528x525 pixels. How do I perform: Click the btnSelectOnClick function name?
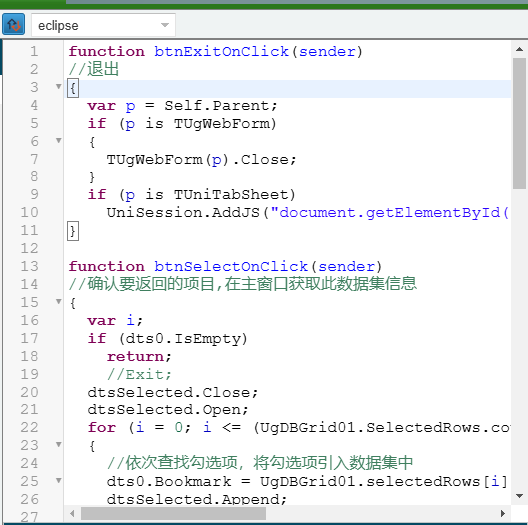click(x=231, y=267)
